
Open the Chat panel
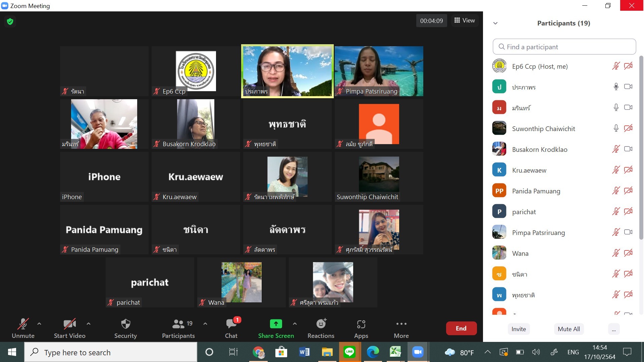(231, 324)
